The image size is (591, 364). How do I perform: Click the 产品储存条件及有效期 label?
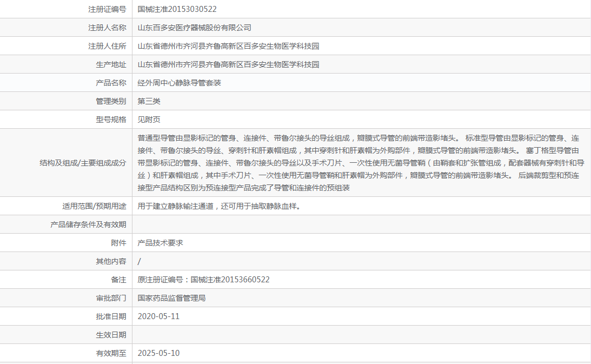[88, 224]
